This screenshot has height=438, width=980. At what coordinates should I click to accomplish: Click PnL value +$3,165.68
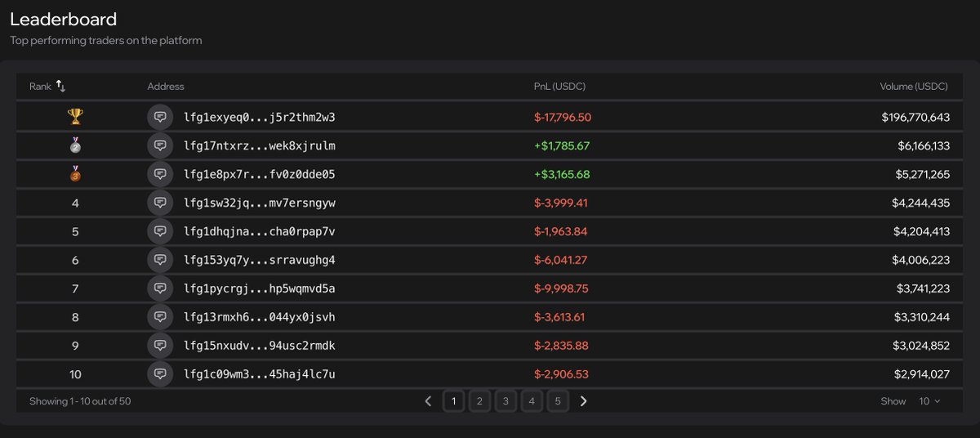click(x=562, y=174)
